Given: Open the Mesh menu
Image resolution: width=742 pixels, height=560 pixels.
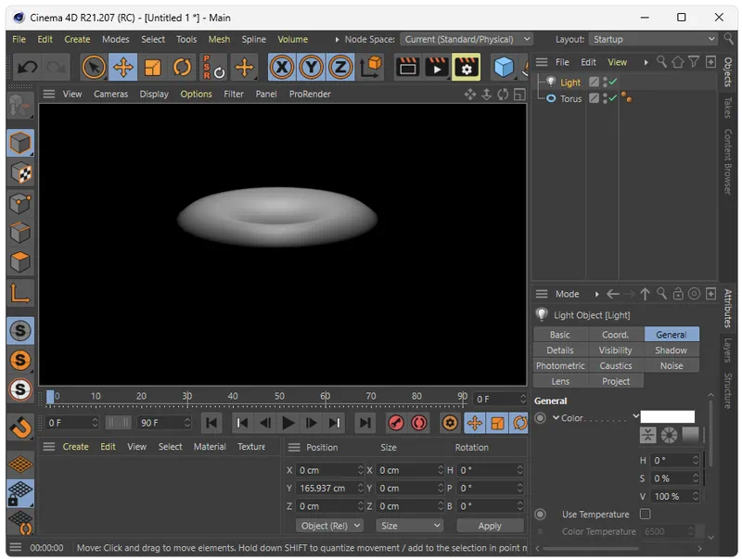Looking at the screenshot, I should (x=219, y=39).
